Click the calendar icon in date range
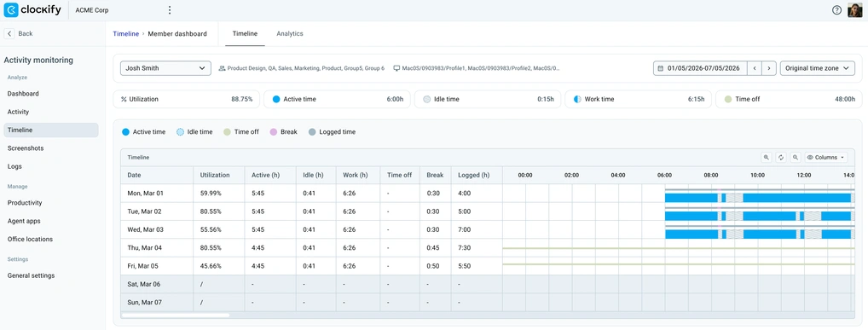Viewport: 868px width, 330px height. pyautogui.click(x=661, y=68)
